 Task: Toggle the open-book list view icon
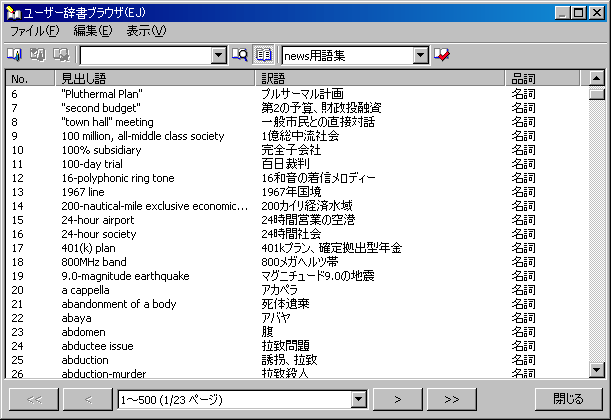click(x=263, y=55)
